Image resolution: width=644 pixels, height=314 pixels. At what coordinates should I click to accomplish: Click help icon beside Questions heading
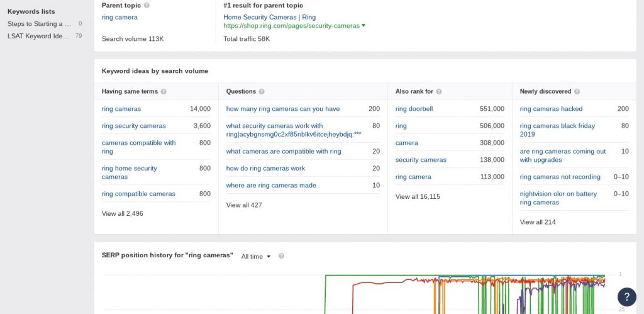pyautogui.click(x=262, y=92)
